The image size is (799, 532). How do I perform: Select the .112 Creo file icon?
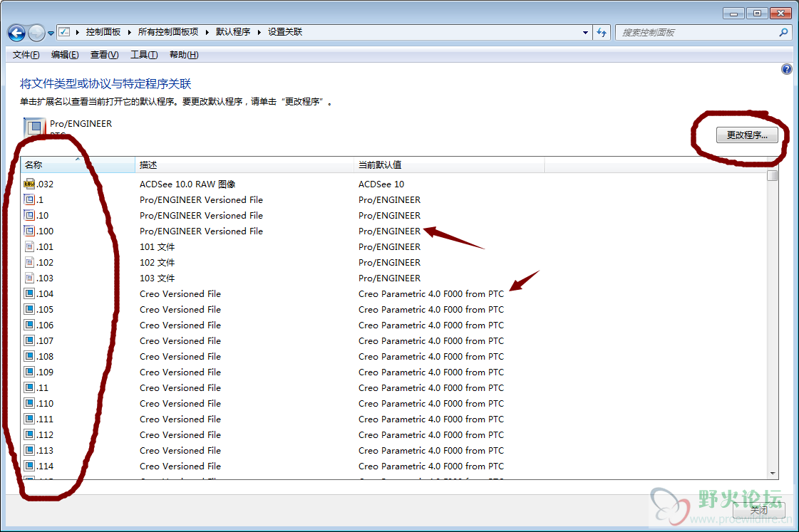(x=29, y=434)
